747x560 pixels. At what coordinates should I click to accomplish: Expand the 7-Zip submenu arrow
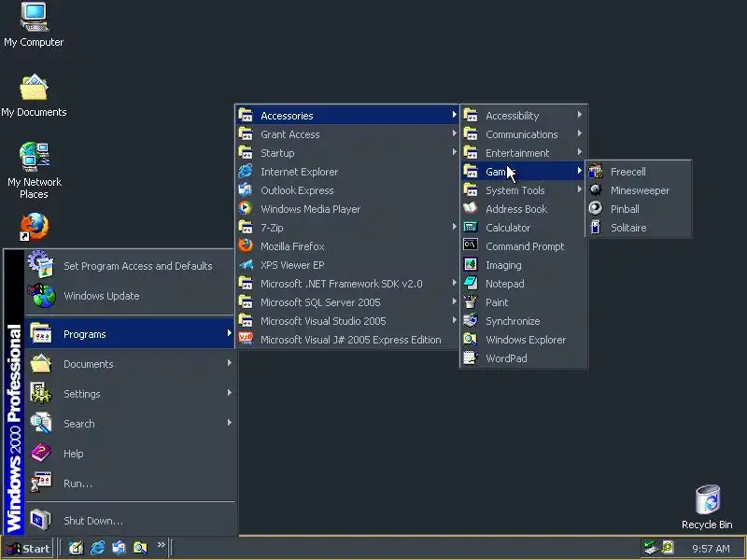click(x=454, y=227)
